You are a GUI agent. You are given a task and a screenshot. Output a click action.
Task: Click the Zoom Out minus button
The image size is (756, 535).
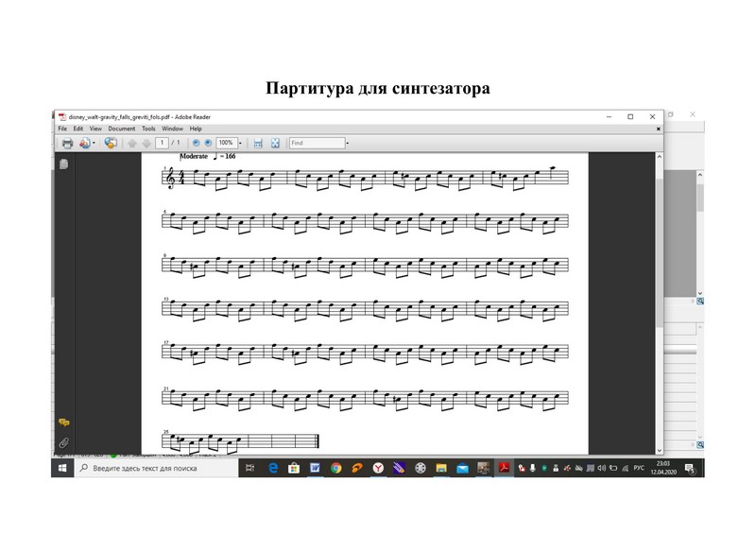click(x=197, y=143)
